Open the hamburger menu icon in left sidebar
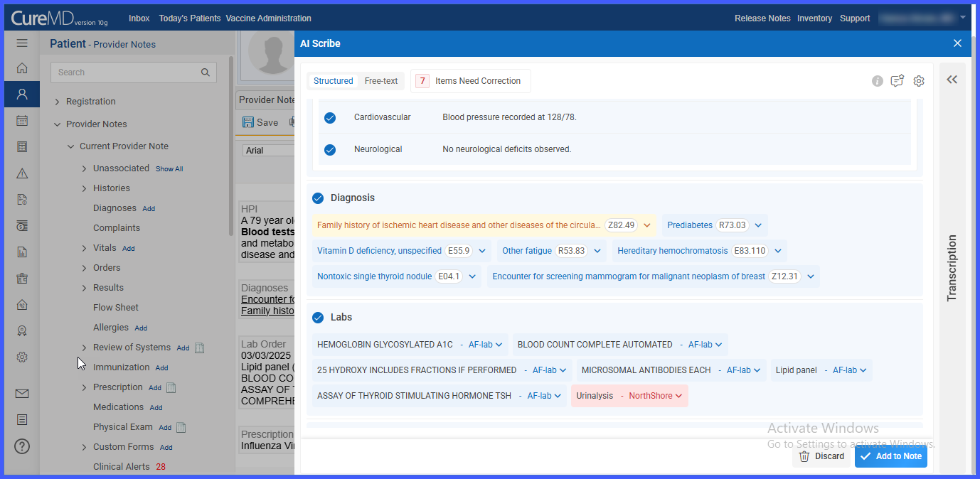The height and width of the screenshot is (479, 980). [x=22, y=43]
